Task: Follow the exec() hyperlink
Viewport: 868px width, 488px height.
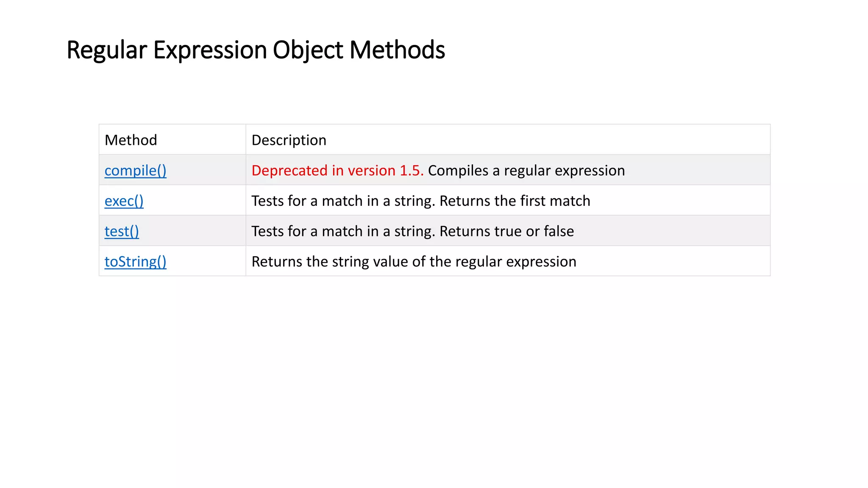Action: pyautogui.click(x=124, y=201)
